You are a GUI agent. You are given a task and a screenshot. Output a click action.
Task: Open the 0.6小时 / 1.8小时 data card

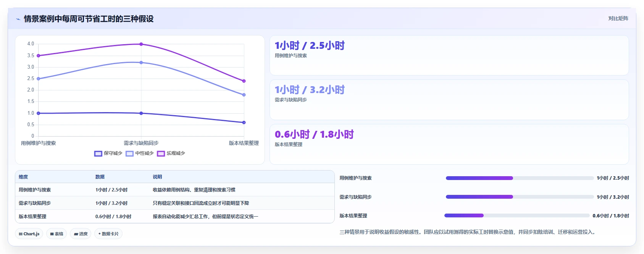(449, 144)
